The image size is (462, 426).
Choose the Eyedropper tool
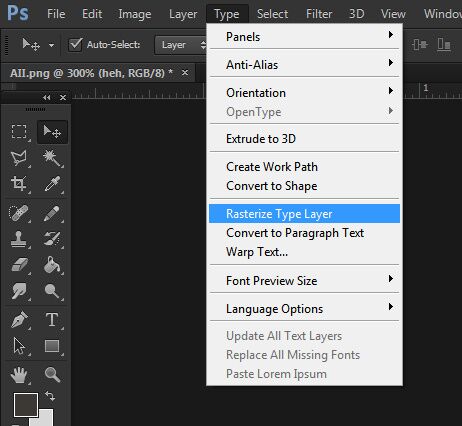52,184
